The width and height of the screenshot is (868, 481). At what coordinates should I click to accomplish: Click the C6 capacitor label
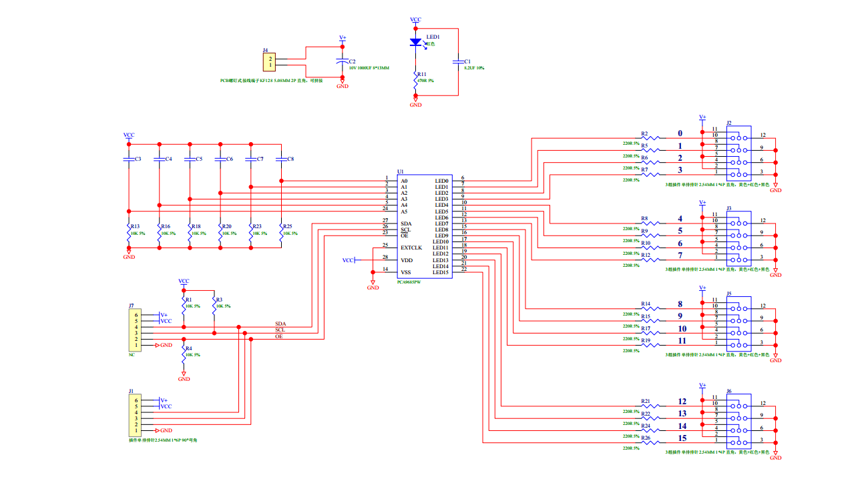[x=229, y=159]
